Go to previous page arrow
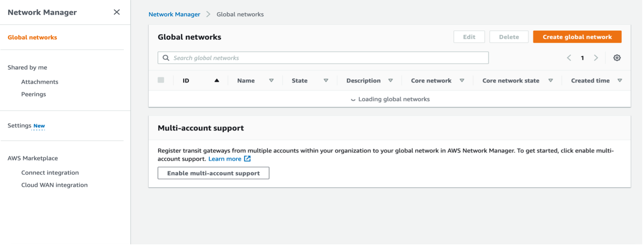The width and height of the screenshot is (644, 246). tap(569, 58)
